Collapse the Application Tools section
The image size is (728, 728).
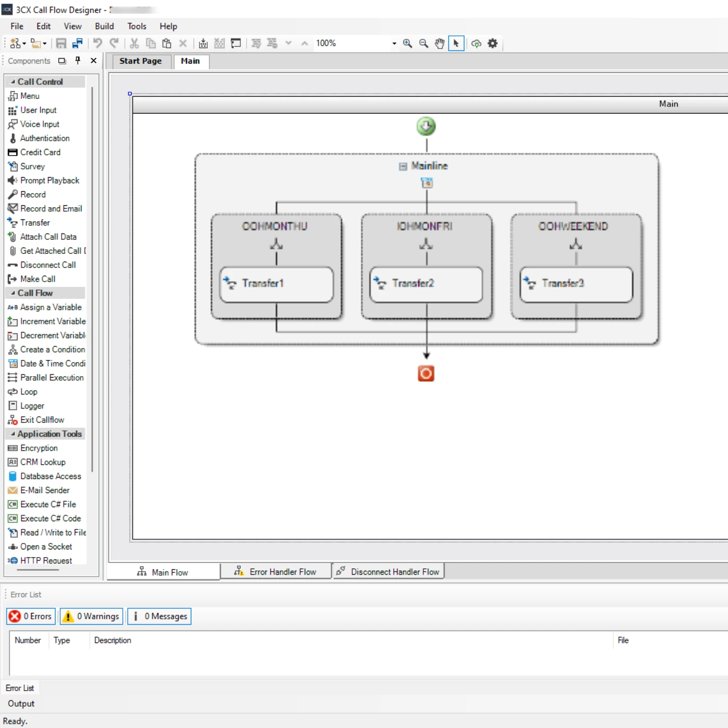click(13, 434)
